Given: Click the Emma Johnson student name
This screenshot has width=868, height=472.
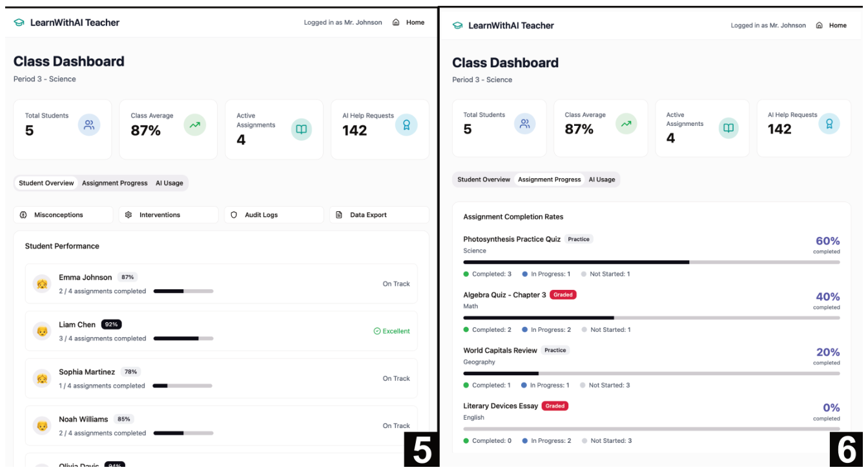Looking at the screenshot, I should pos(85,278).
